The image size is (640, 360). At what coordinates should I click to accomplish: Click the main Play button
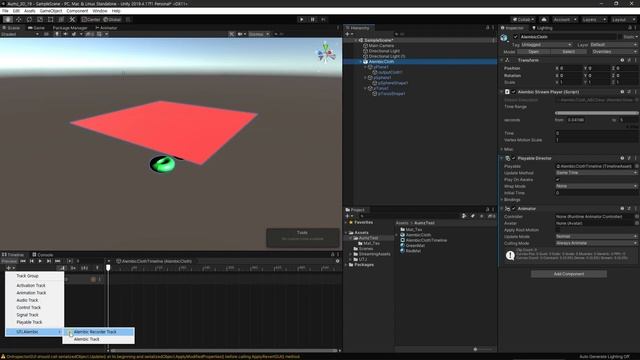click(302, 19)
